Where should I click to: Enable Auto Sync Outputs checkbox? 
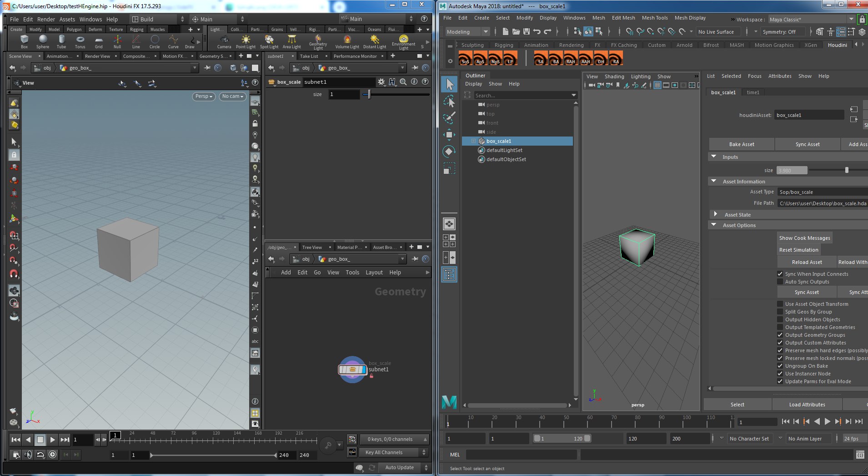[x=780, y=282]
